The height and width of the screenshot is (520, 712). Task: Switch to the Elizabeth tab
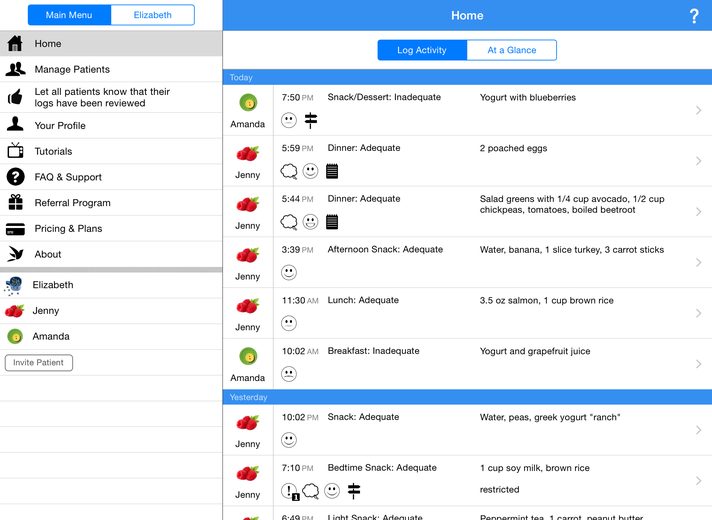(153, 15)
